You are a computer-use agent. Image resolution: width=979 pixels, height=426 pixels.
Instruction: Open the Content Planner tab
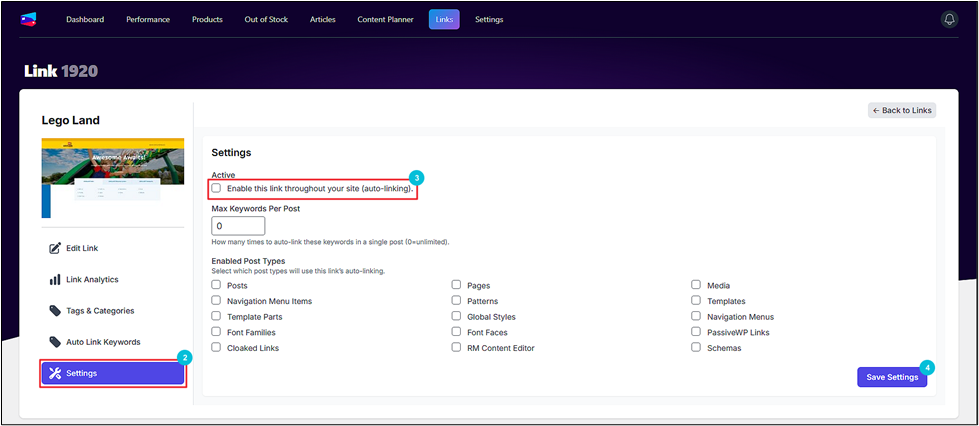(385, 19)
